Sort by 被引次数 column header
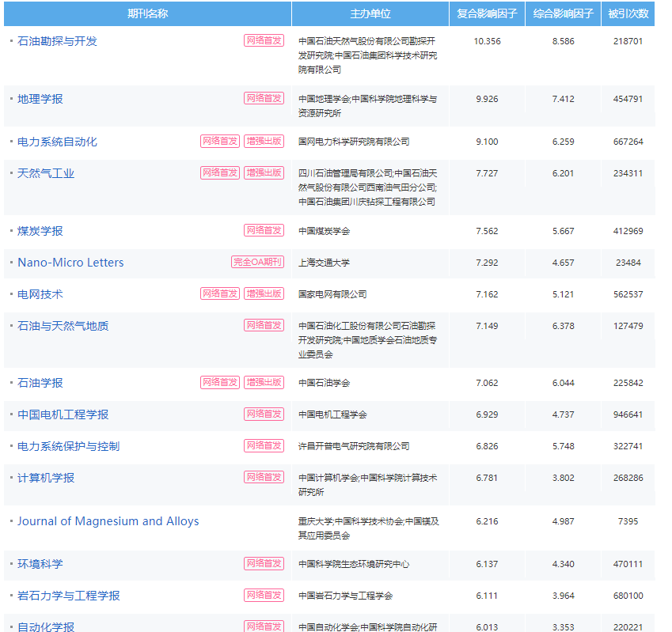Viewport: 672px width, 632px height. coord(628,13)
